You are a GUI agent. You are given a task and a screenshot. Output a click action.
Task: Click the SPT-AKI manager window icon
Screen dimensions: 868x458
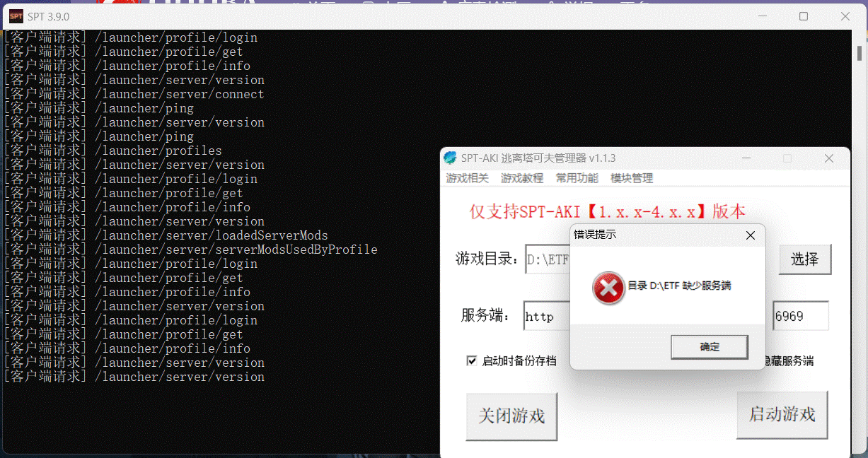451,158
